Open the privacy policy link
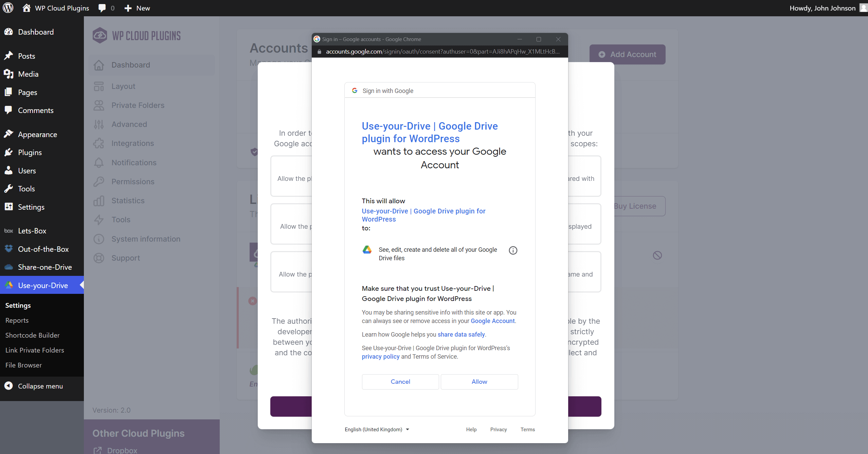 click(x=380, y=356)
